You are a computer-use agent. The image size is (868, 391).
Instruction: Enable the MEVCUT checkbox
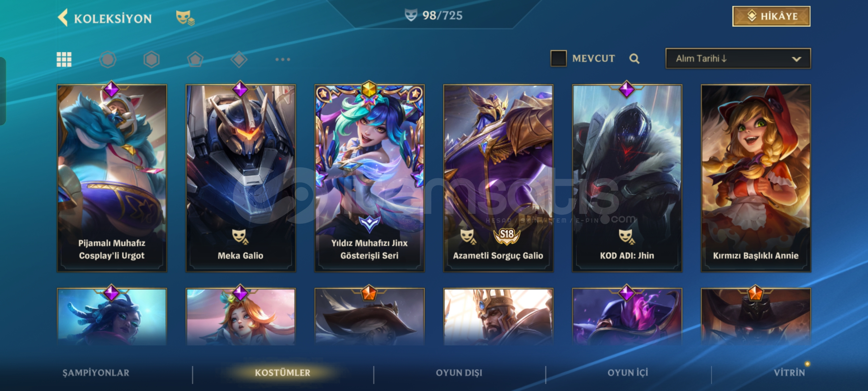coord(558,58)
